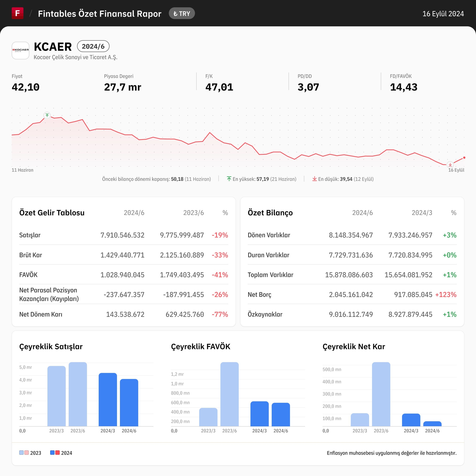Click the 2023/6 bar in Çeyreklik Net Kar
The height and width of the screenshot is (476, 476).
coord(381,394)
